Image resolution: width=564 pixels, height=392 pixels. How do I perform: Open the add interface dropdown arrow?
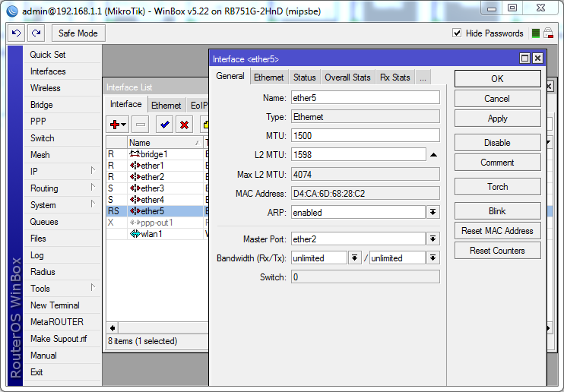pos(123,125)
